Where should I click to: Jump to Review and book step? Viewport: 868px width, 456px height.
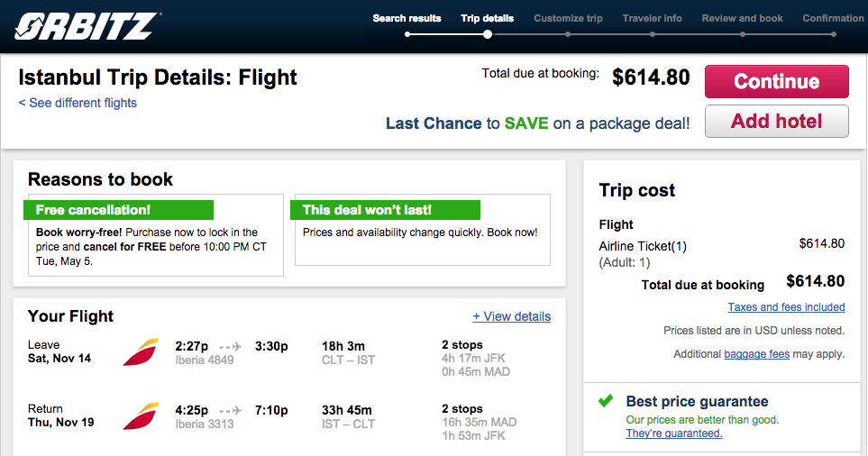743,18
